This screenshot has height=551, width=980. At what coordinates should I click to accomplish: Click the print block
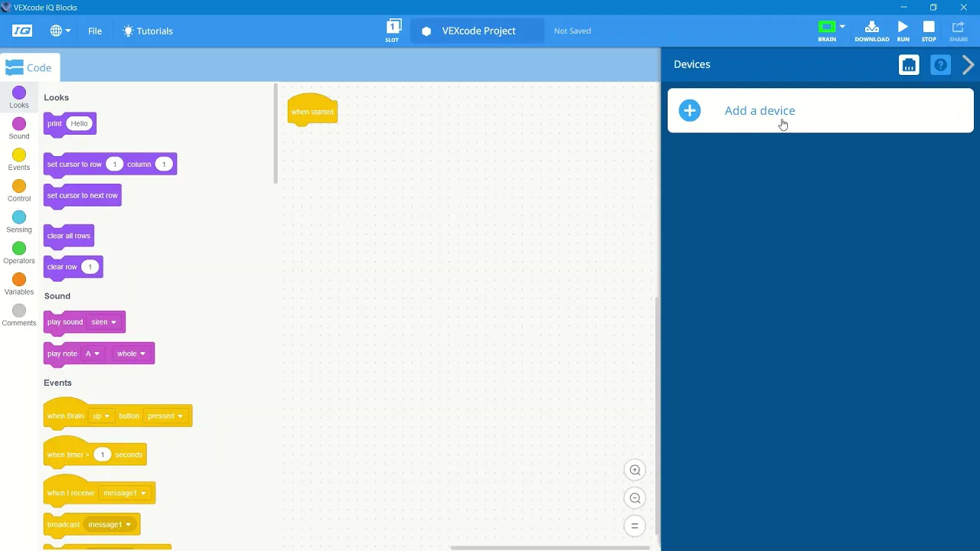[54, 124]
